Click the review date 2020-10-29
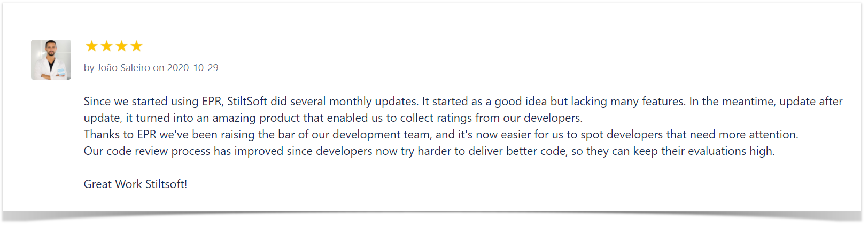868x226 pixels. click(193, 68)
